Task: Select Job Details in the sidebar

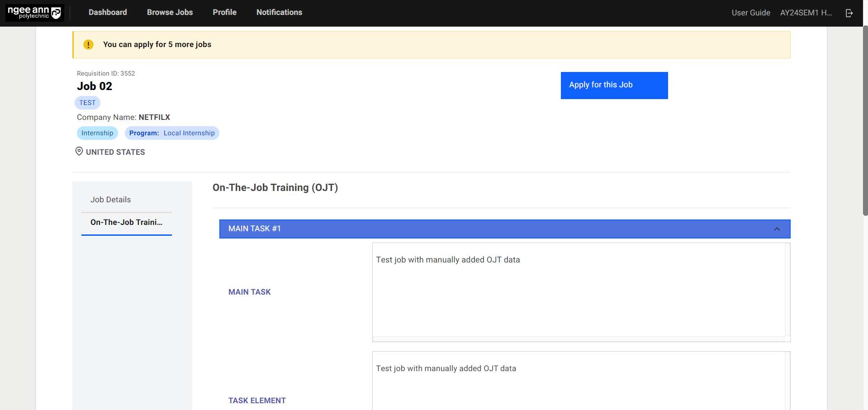Action: point(110,199)
